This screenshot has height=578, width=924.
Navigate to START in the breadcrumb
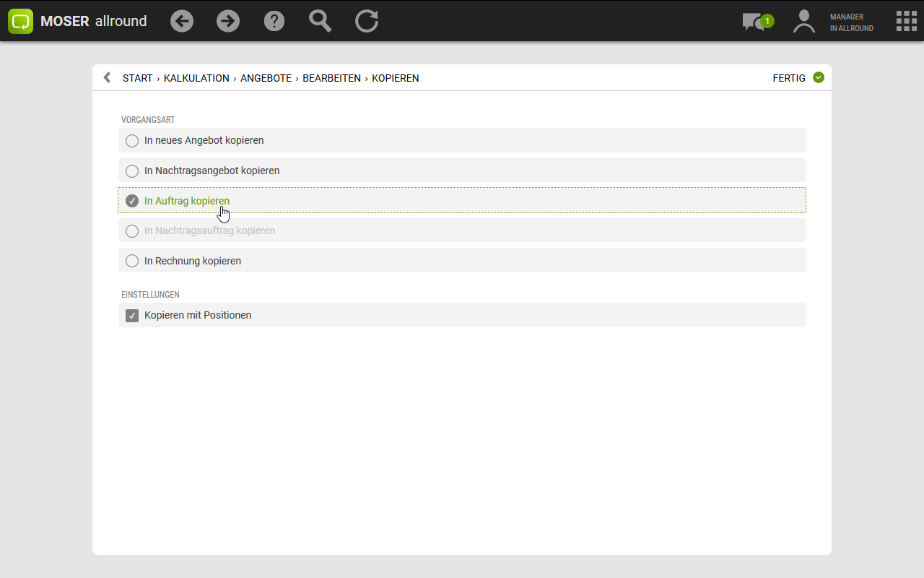coord(137,78)
